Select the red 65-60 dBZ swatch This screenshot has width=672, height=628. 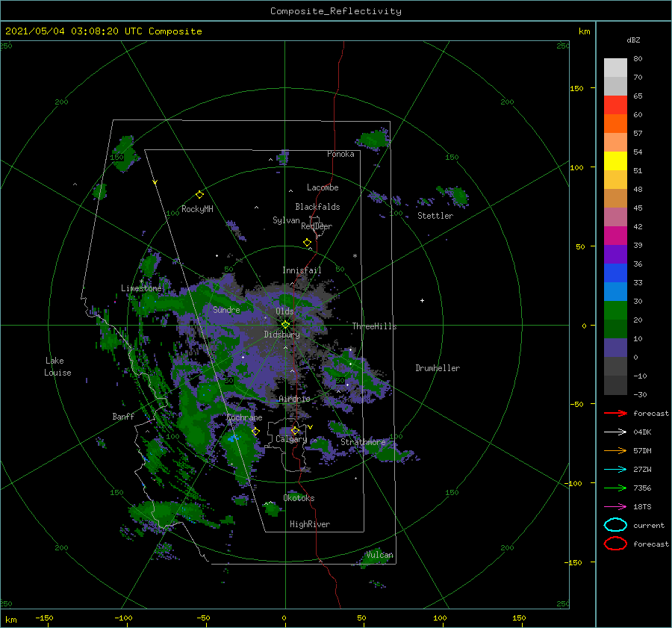point(615,105)
